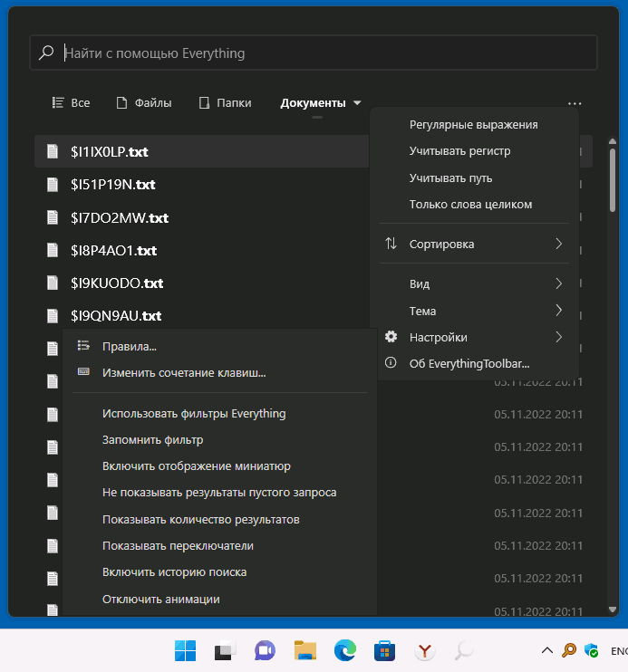This screenshot has width=628, height=672.
Task: Click the results scrollbar up arrow
Action: click(612, 141)
